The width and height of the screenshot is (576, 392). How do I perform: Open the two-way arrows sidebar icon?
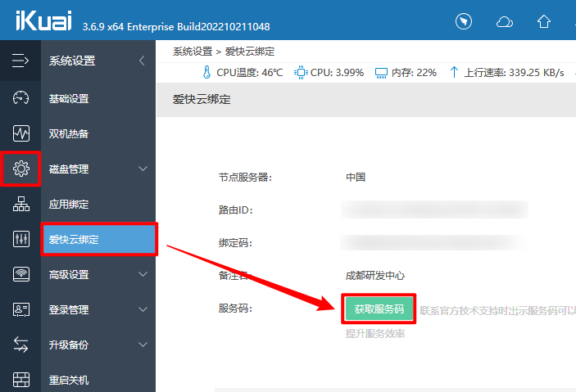21,345
